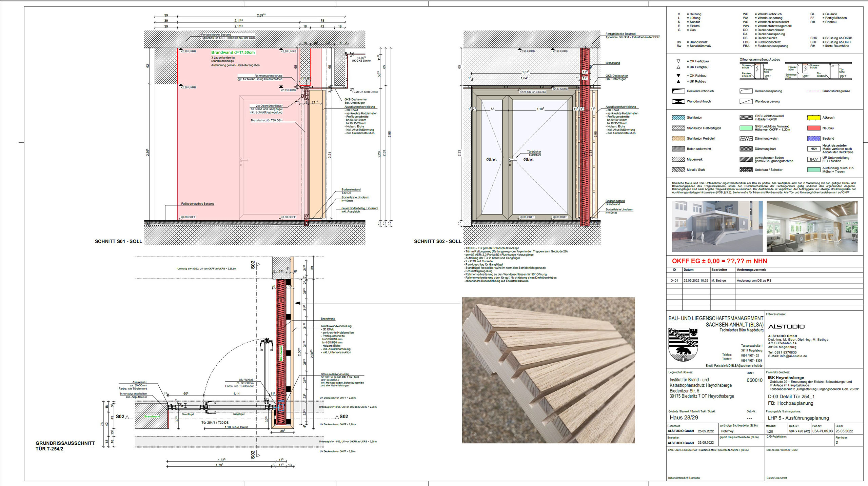Click the 'D- 01' revision ID cell

pyautogui.click(x=674, y=281)
